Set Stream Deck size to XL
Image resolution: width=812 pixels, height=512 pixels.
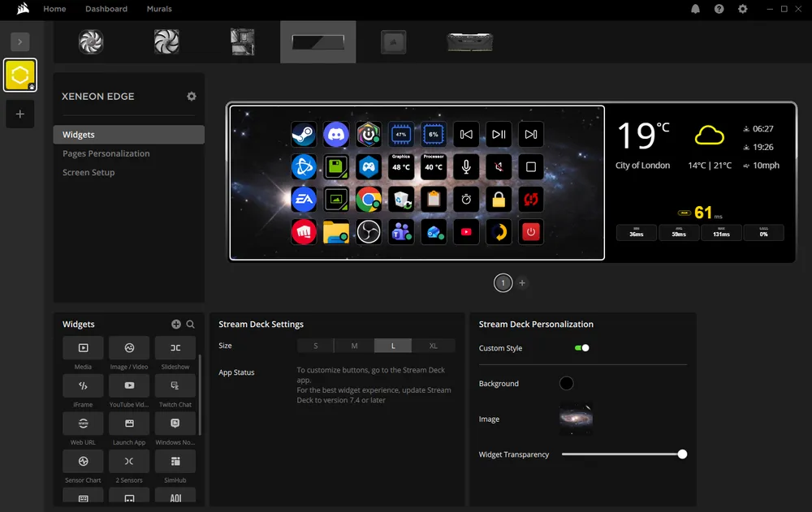point(434,346)
